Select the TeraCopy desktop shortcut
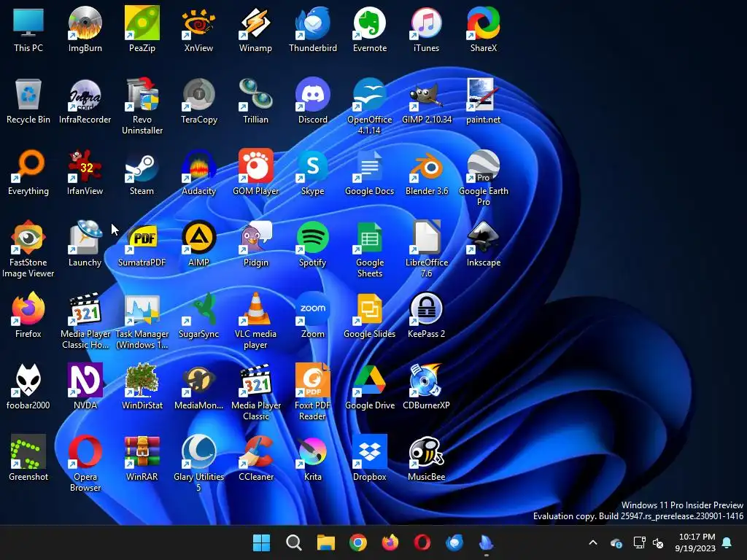The height and width of the screenshot is (560, 747). [x=198, y=94]
